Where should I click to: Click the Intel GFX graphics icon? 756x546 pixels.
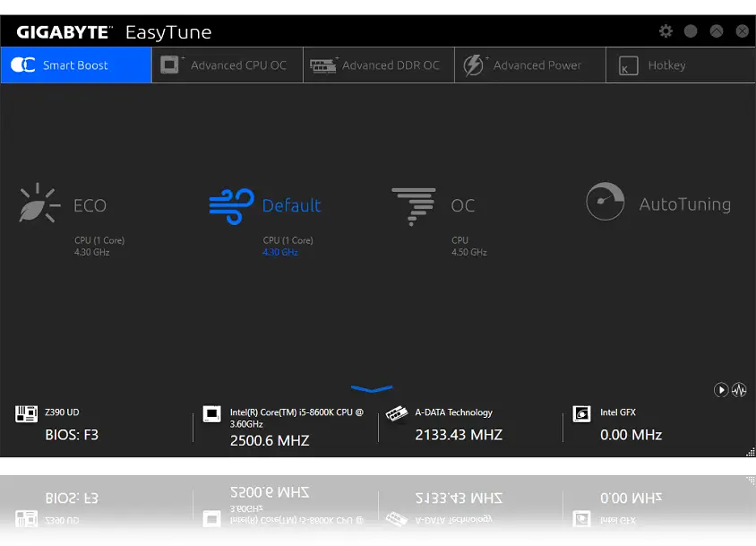coord(581,413)
